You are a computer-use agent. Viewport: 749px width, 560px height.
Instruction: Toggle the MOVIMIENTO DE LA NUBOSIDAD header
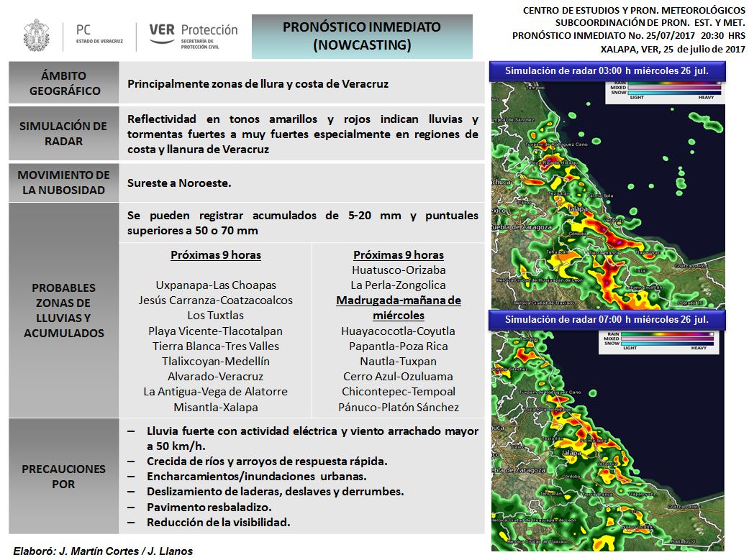(x=64, y=181)
